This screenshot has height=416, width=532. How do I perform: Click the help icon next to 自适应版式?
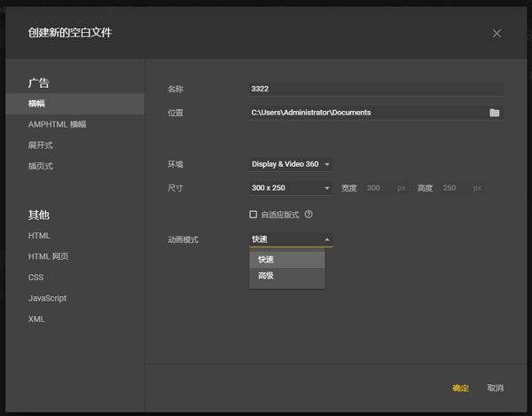click(309, 215)
